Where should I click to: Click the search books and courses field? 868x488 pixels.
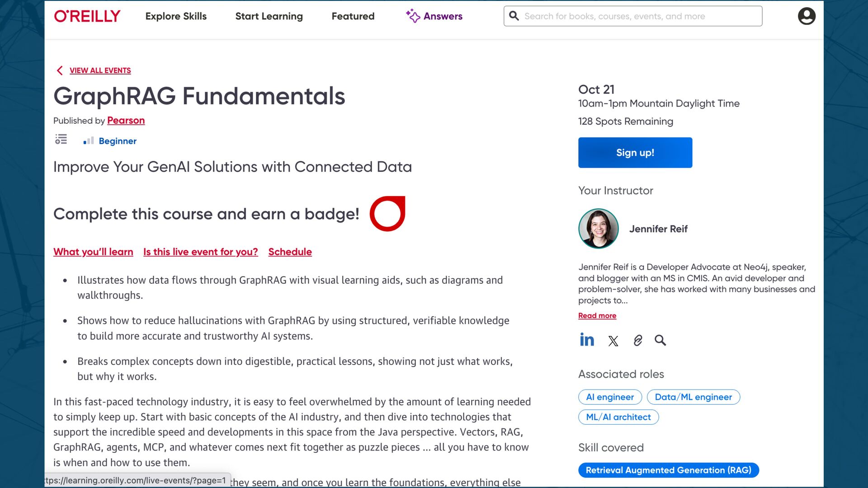pyautogui.click(x=633, y=16)
